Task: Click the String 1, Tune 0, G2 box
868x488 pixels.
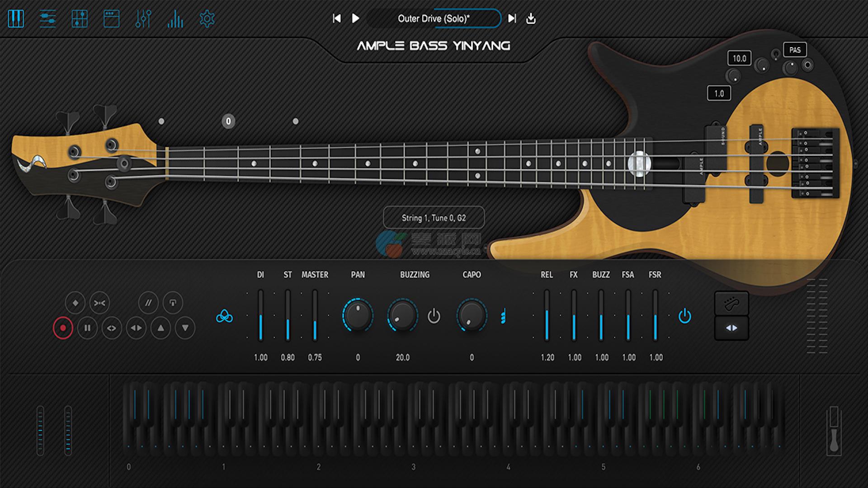Action: 434,218
